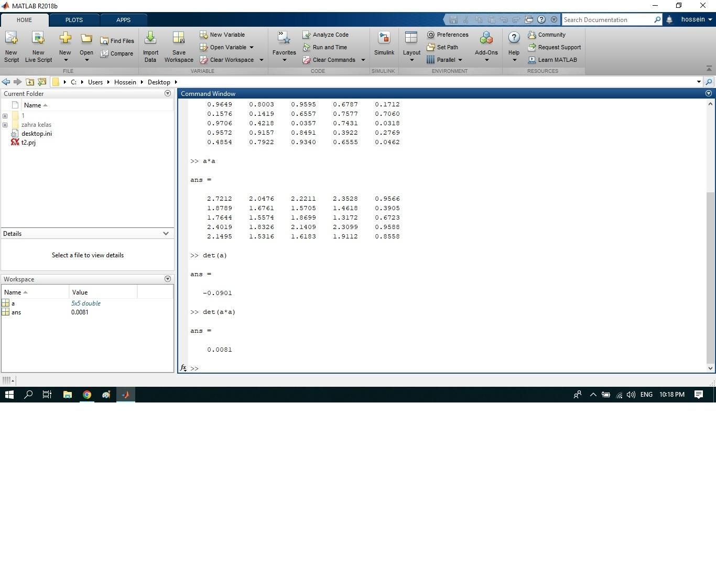This screenshot has height=588, width=716.
Task: Expand Clear Commands dropdown arrow
Action: coord(363,60)
